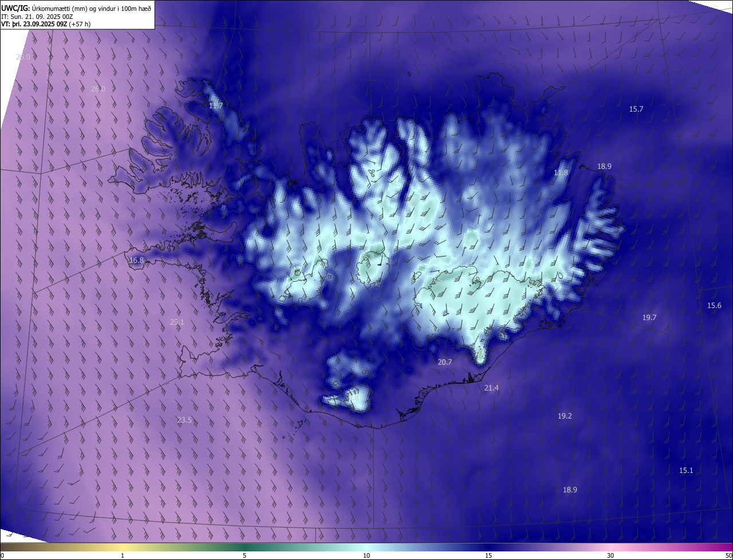Click the colour scale tick labelled 15
The image size is (733, 560).
488,555
